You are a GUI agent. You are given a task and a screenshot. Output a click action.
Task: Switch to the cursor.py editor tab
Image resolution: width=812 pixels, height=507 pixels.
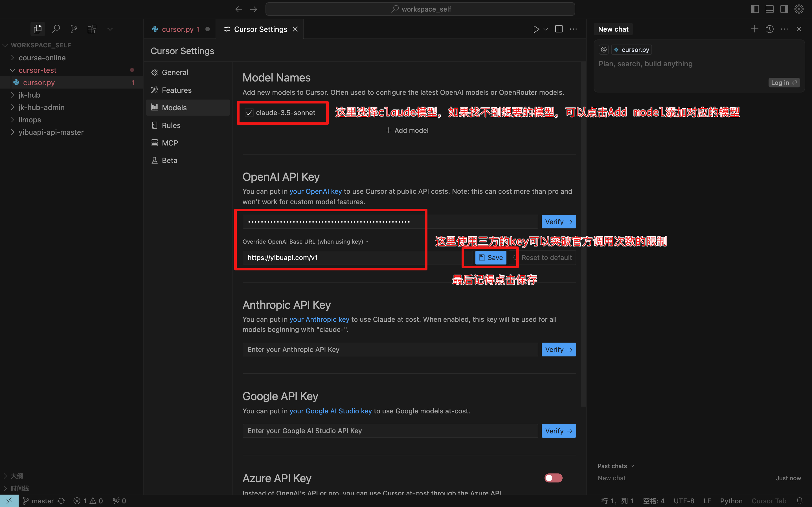click(x=177, y=29)
